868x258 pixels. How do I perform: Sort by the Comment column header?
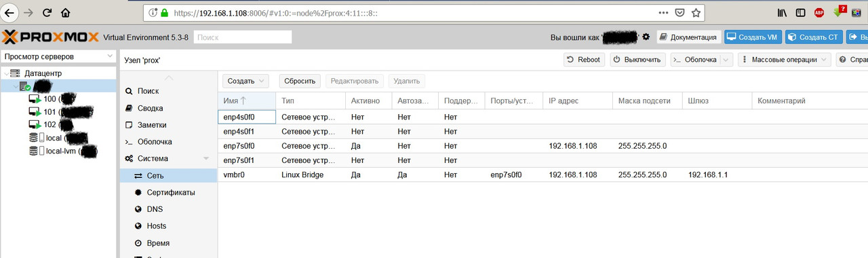click(810, 100)
